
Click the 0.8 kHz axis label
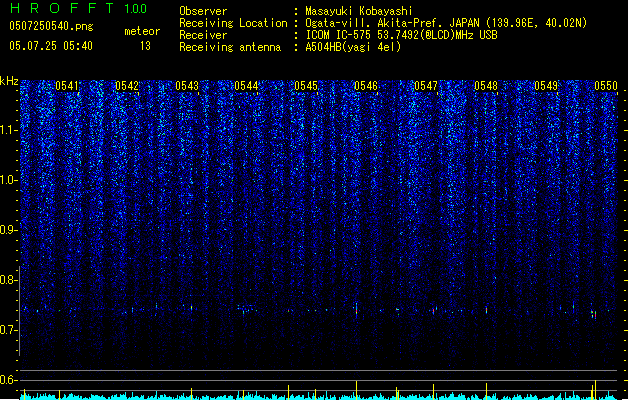9,280
